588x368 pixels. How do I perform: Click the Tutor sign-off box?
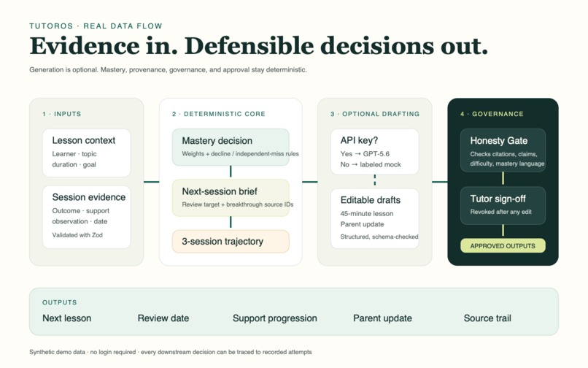[503, 206]
